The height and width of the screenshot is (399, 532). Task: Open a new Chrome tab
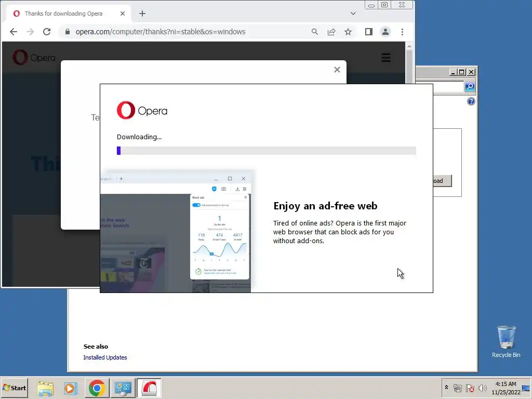coord(142,14)
